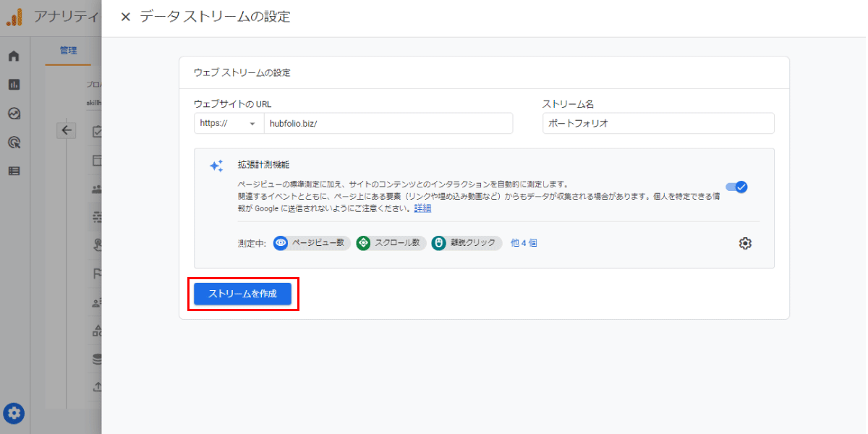Screen dimensions: 868x434
Task: Open the Admin gear icon at bottom-left
Action: [14, 414]
